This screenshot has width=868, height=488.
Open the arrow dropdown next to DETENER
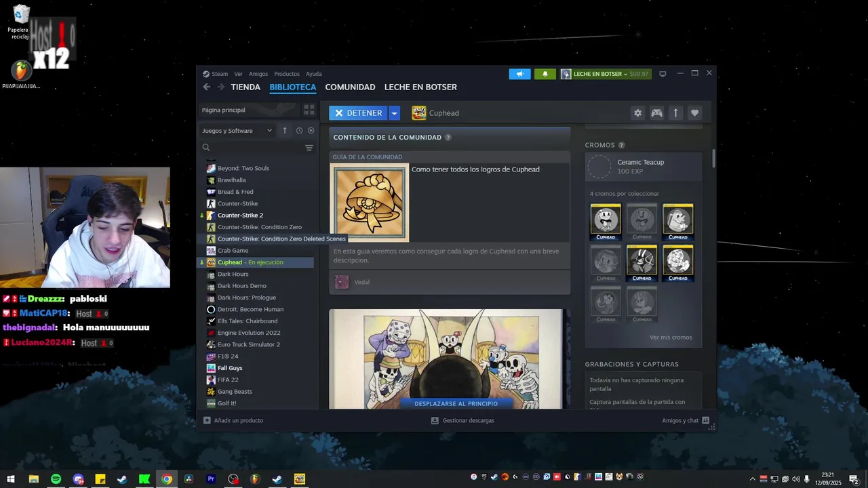click(x=394, y=113)
